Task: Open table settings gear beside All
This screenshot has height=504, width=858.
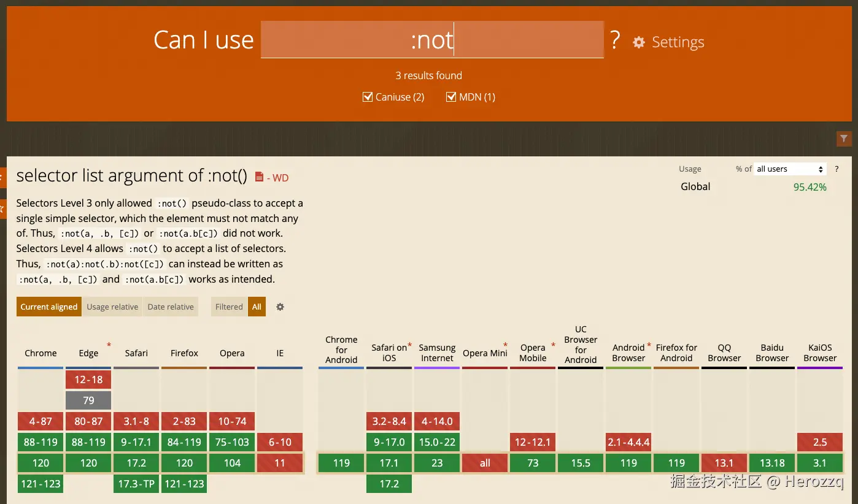Action: point(280,307)
